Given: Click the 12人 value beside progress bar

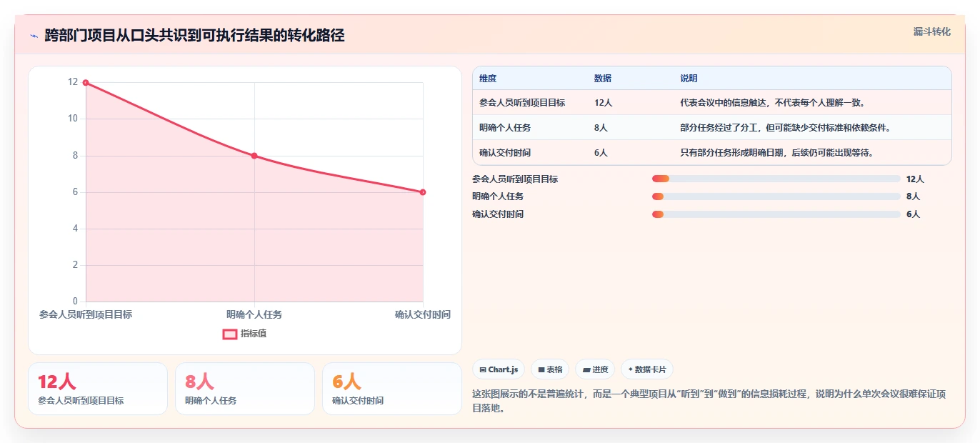Looking at the screenshot, I should click(915, 179).
